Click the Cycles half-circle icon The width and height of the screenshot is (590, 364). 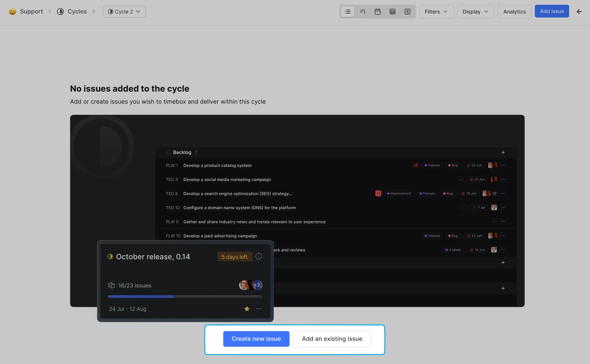click(x=60, y=12)
